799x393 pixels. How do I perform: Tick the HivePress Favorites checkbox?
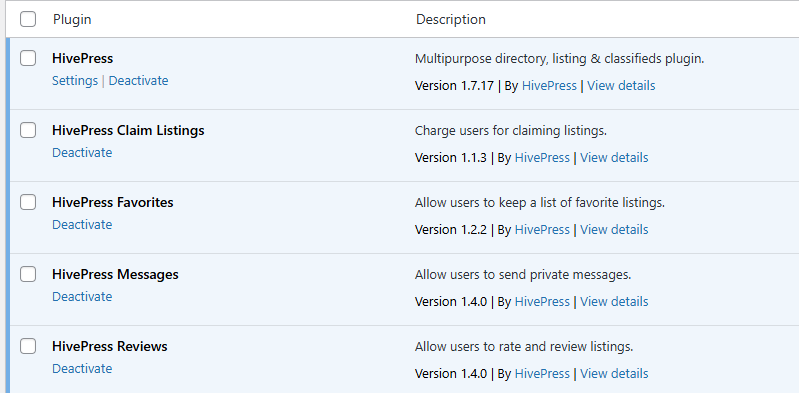(x=28, y=202)
